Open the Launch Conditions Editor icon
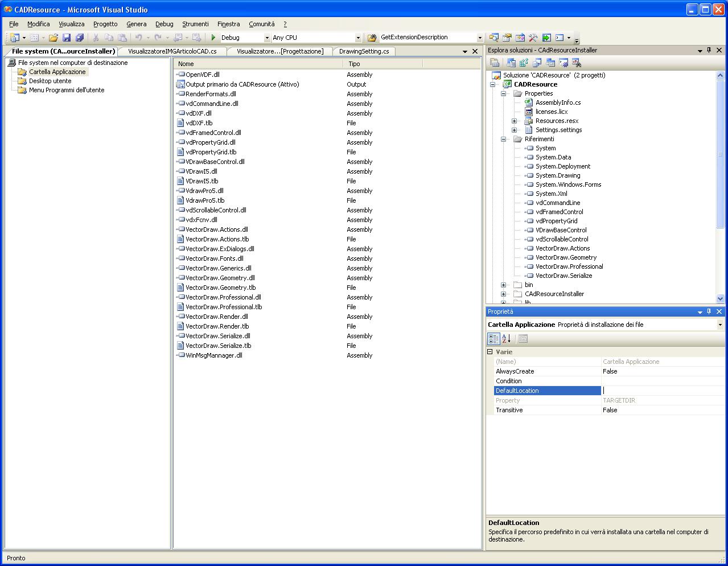The height and width of the screenshot is (566, 728). 577,63
